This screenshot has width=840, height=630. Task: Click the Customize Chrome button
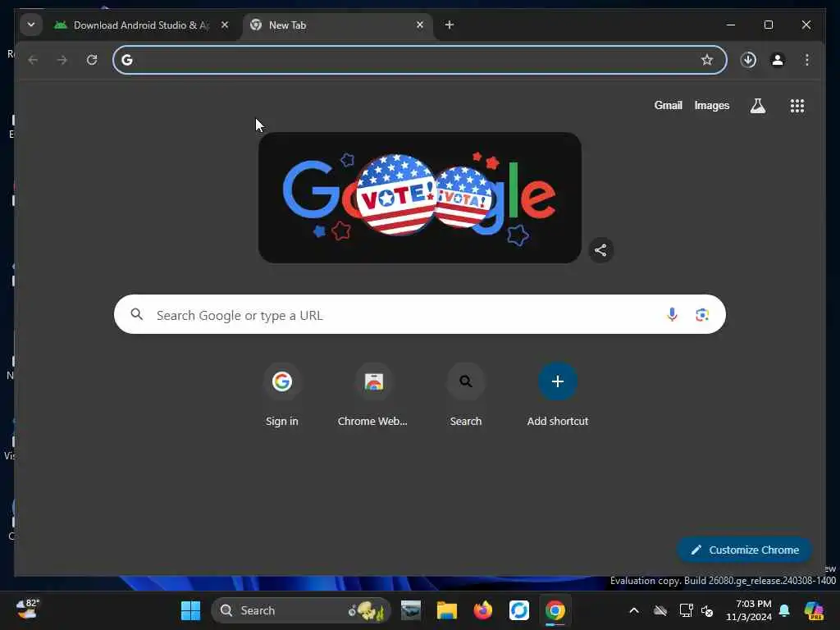pyautogui.click(x=745, y=550)
